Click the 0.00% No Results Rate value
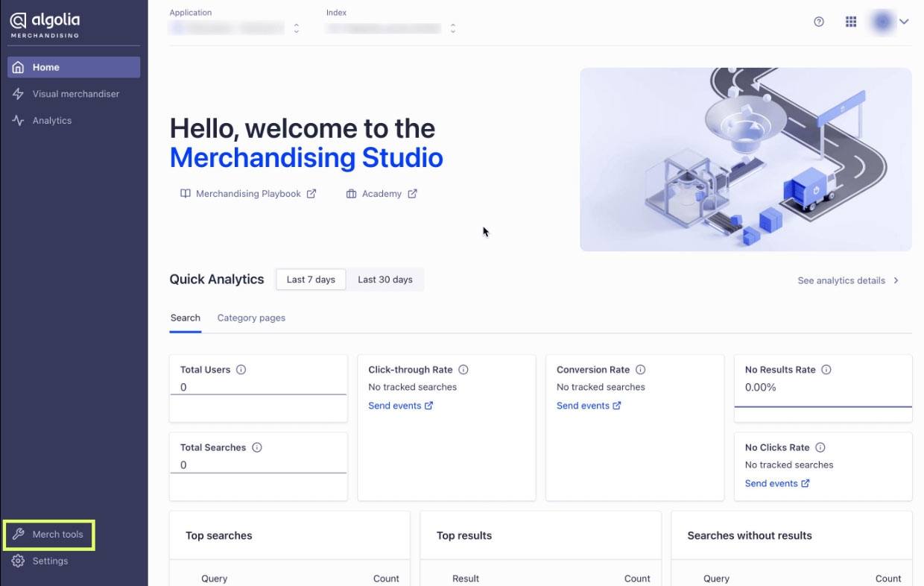Viewport: 924px width, 586px height. click(x=761, y=388)
